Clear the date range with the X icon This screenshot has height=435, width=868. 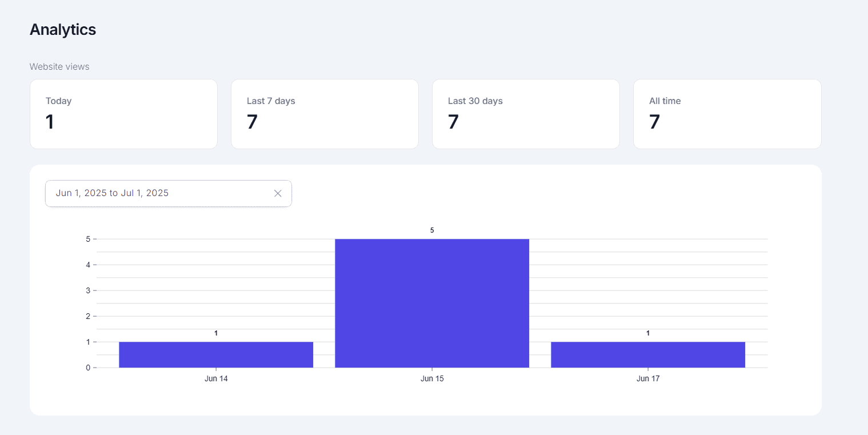click(x=278, y=193)
